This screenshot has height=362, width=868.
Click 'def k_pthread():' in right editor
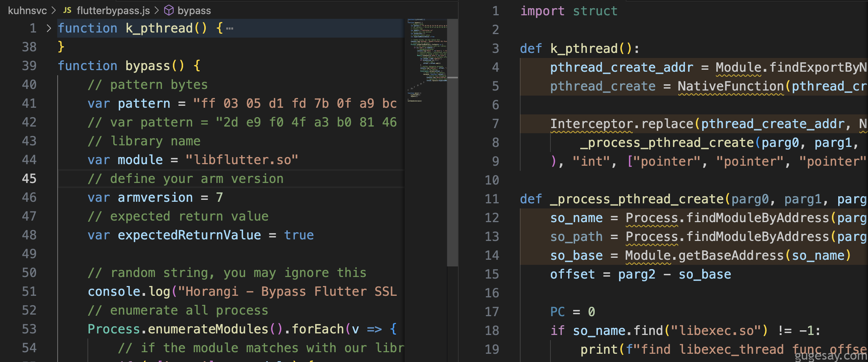click(x=580, y=49)
